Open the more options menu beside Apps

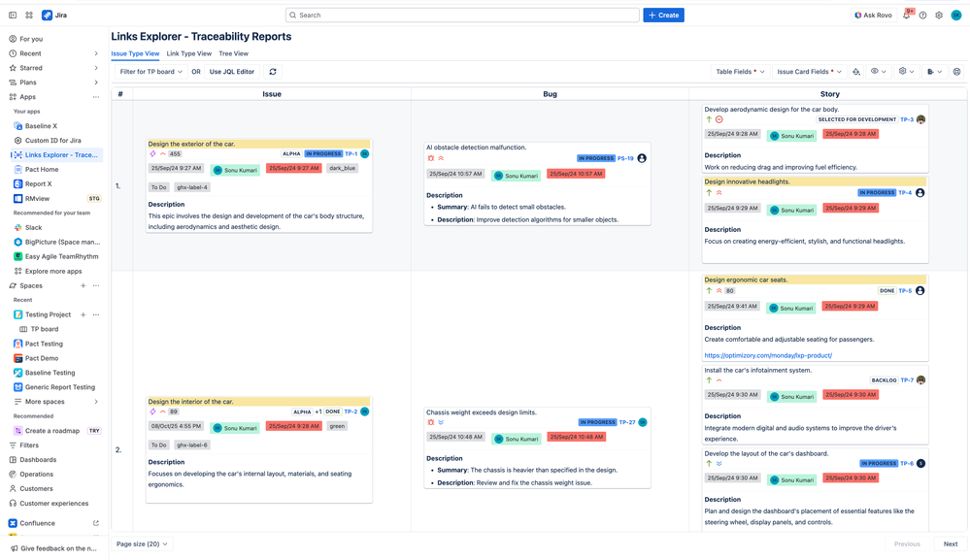(x=96, y=97)
